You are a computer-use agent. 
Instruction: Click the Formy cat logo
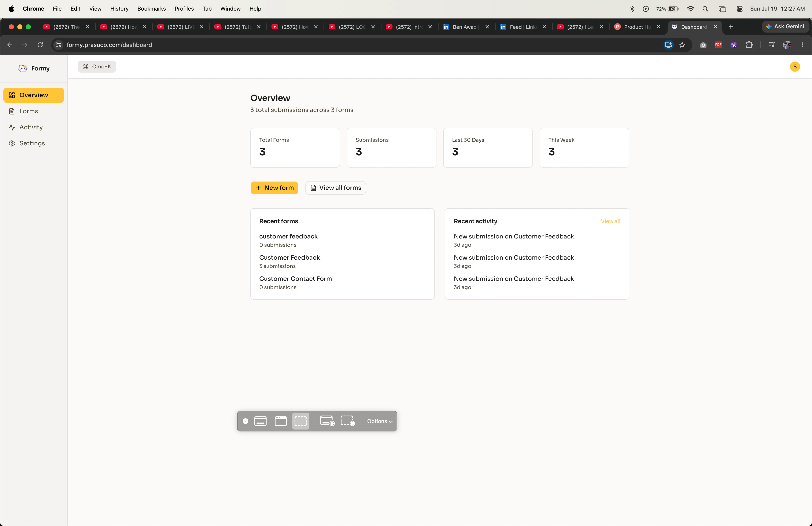point(23,68)
